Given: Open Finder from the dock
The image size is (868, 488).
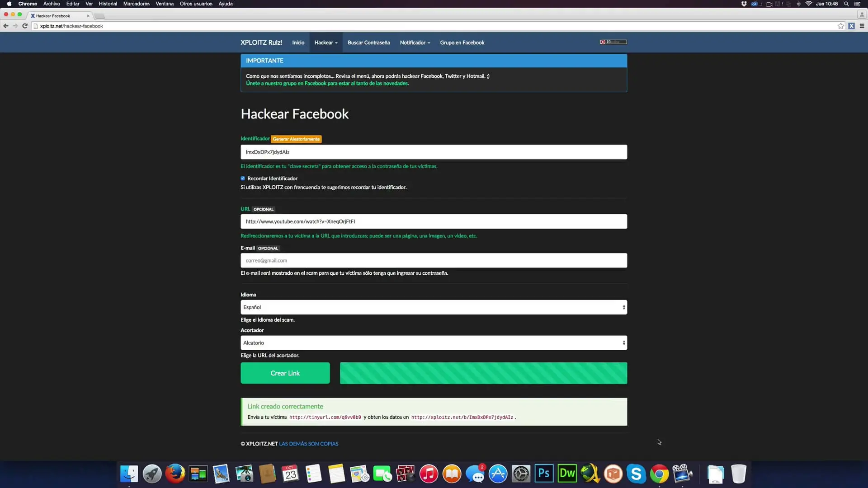Looking at the screenshot, I should coord(129,474).
